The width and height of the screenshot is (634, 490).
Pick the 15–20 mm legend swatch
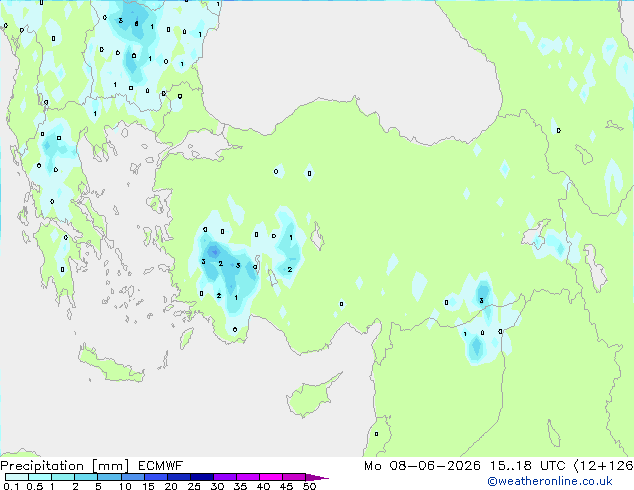point(155,477)
